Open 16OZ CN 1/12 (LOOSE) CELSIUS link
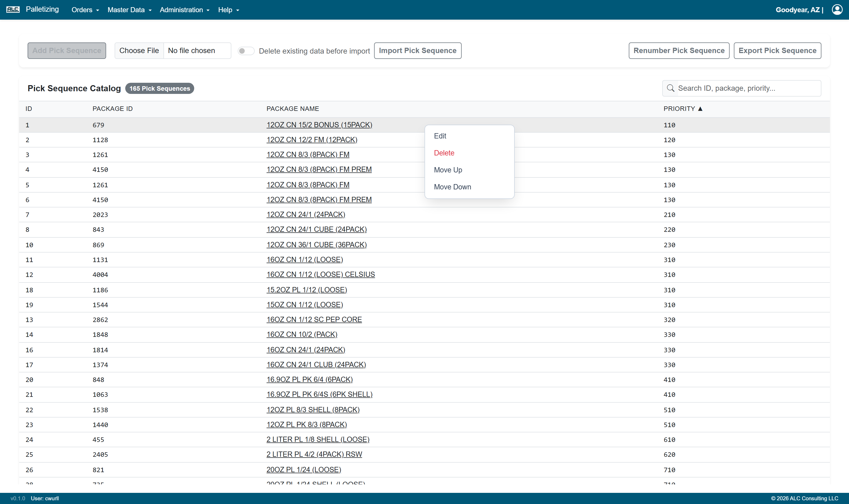The image size is (849, 504). click(x=320, y=275)
